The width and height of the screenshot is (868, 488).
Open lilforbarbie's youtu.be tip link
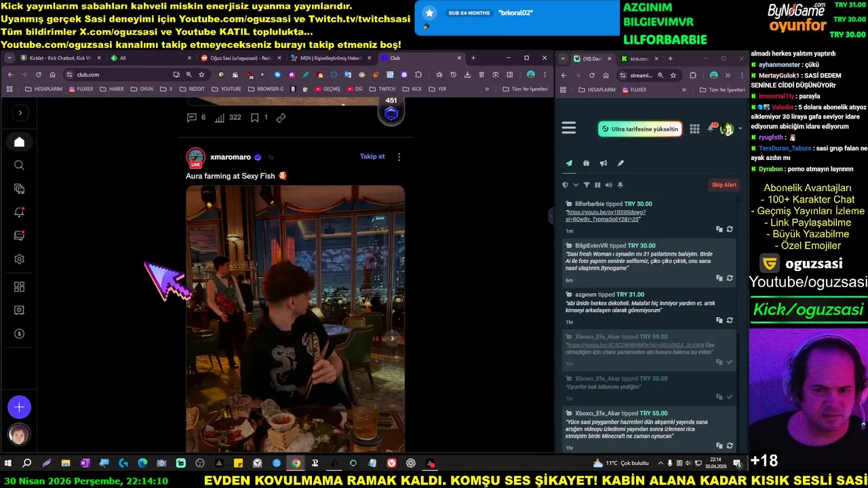tap(605, 216)
